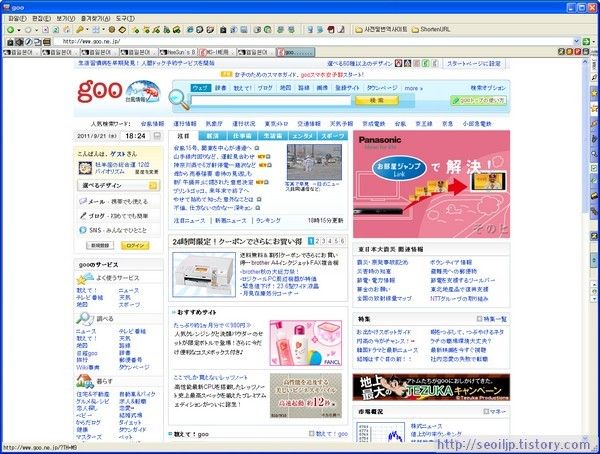The height and width of the screenshot is (454, 600).
Task: Click the blue window-tiles toolbar icon
Action: (x=96, y=30)
